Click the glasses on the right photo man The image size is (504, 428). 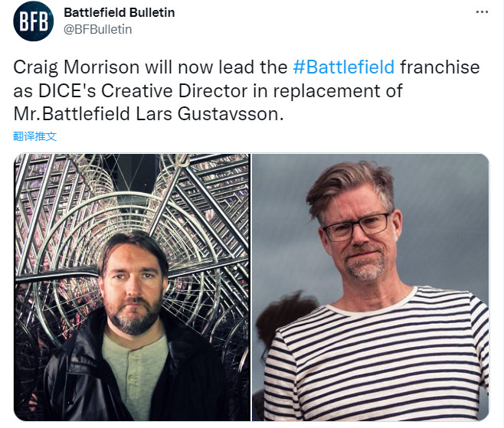click(x=356, y=227)
